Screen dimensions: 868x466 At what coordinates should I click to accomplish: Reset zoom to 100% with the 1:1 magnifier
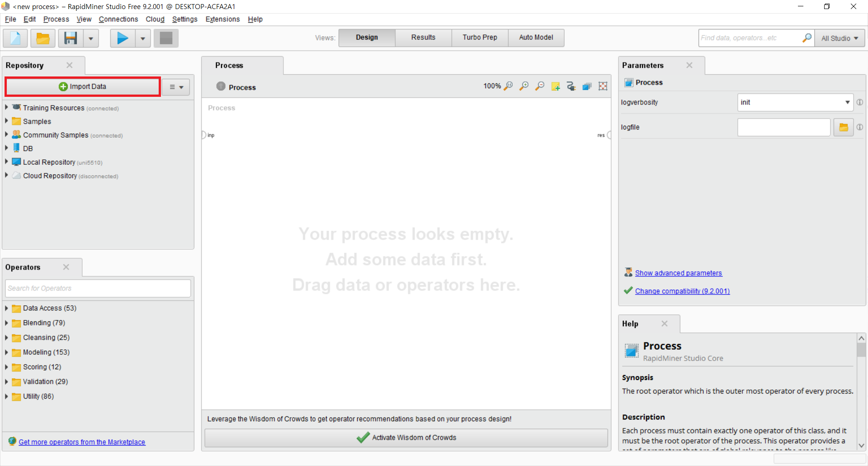pyautogui.click(x=509, y=86)
